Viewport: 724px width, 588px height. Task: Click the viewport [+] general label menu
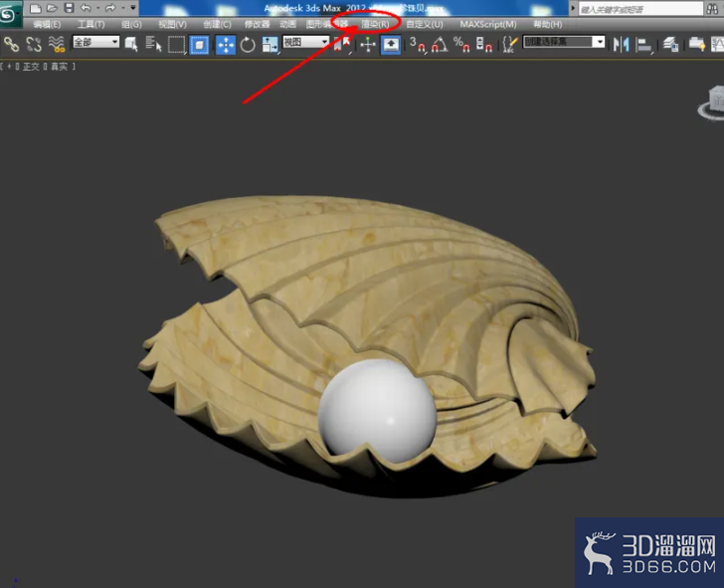point(9,67)
